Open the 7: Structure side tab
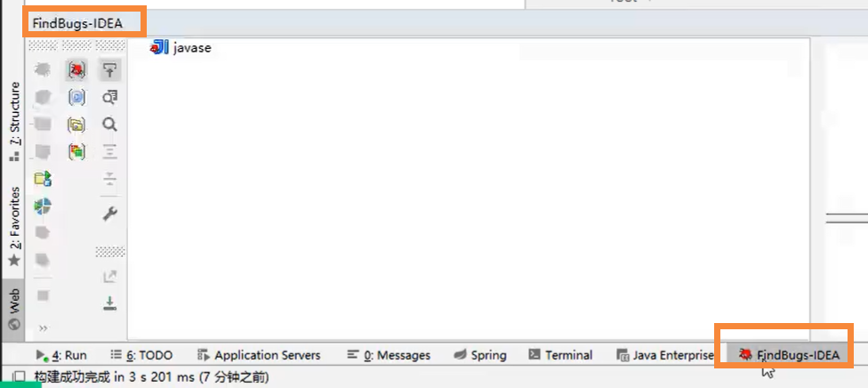Image resolution: width=868 pixels, height=388 pixels. 15,121
